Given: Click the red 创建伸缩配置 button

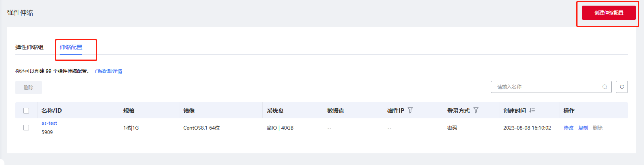Looking at the screenshot, I should [609, 13].
